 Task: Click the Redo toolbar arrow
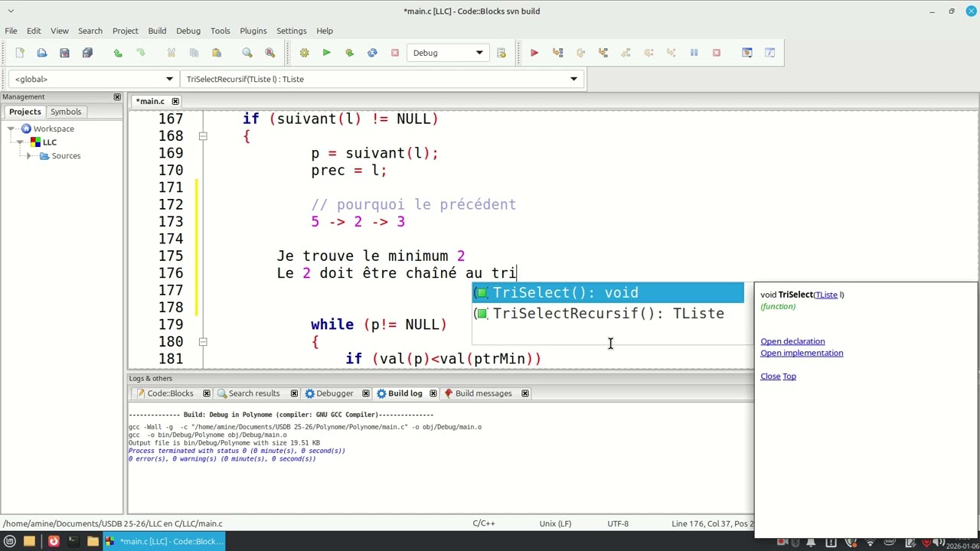point(140,53)
